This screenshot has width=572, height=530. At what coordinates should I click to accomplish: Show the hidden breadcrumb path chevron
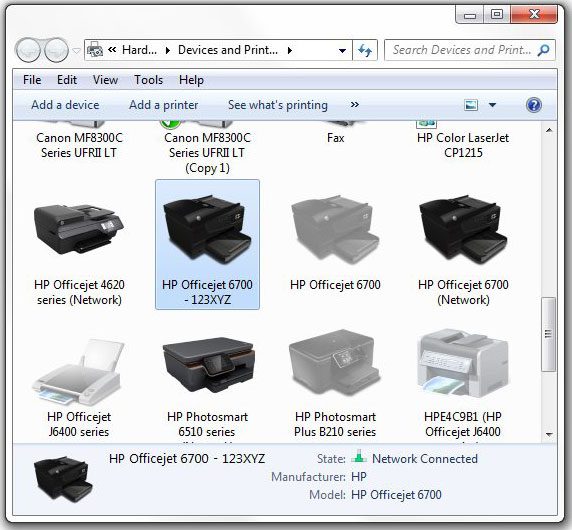pyautogui.click(x=112, y=50)
